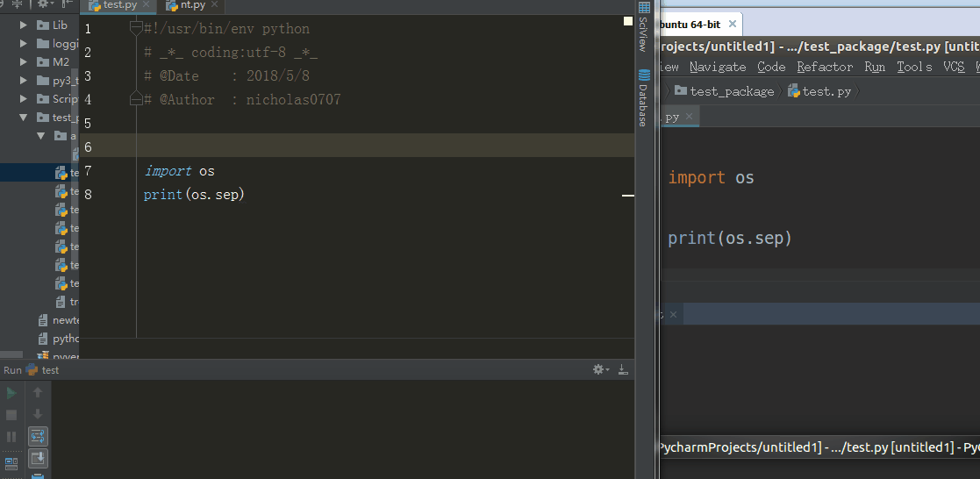Open VCS menu in Ubuntu PyCharm window
This screenshot has width=980, height=479.
955,67
